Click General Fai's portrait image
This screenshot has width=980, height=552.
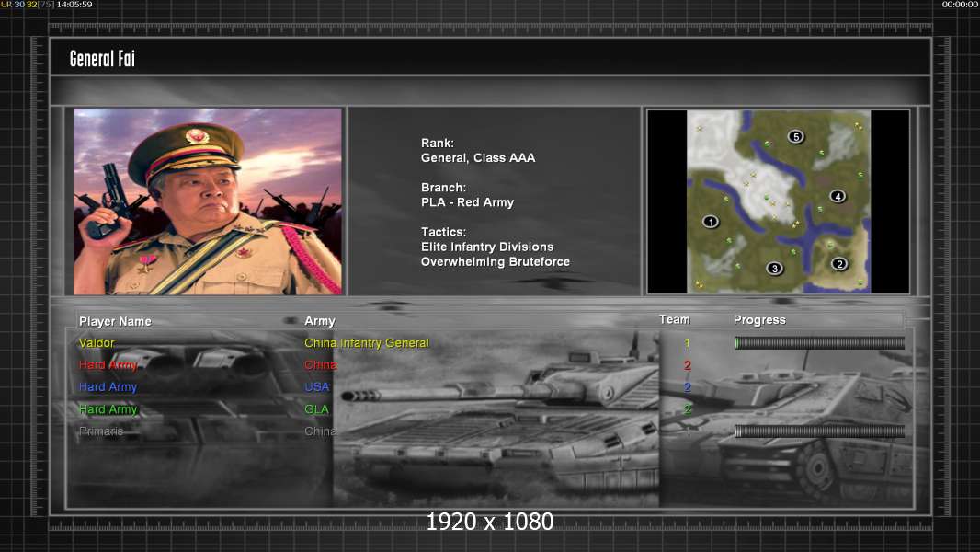click(x=208, y=201)
